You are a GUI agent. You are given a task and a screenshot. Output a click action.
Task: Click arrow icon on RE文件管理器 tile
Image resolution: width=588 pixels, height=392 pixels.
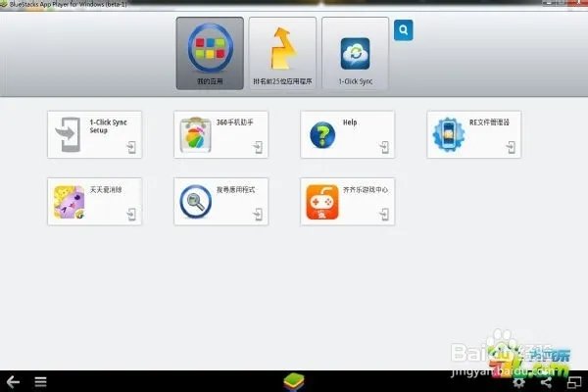pos(511,147)
